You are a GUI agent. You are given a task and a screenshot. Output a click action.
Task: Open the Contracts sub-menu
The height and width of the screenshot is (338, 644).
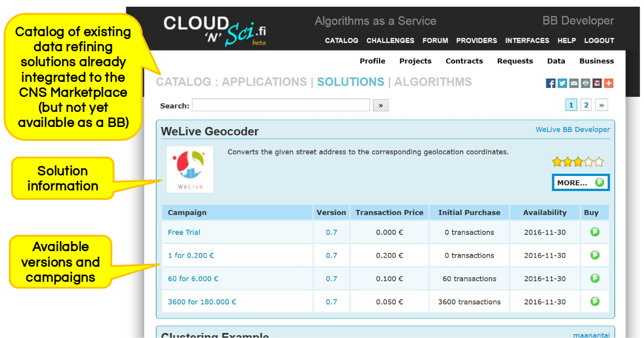(x=464, y=61)
